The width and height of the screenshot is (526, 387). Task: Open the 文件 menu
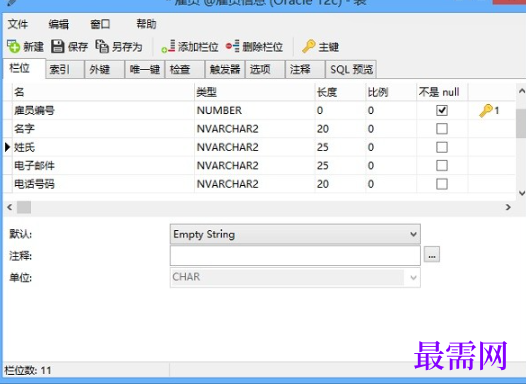click(x=18, y=24)
